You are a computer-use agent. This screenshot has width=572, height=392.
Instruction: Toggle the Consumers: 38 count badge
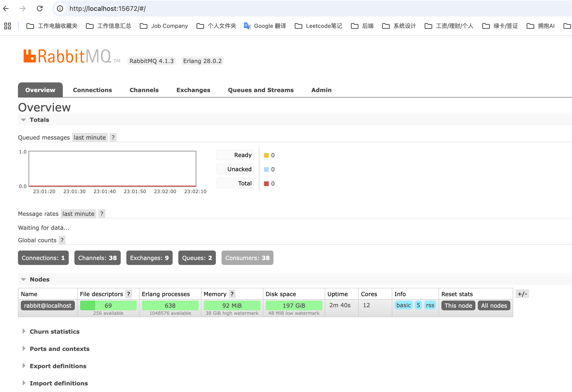[x=247, y=258]
